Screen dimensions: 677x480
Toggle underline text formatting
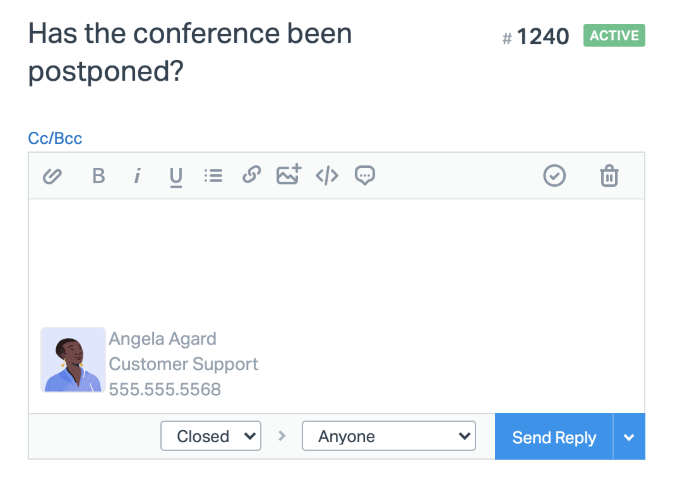(176, 177)
